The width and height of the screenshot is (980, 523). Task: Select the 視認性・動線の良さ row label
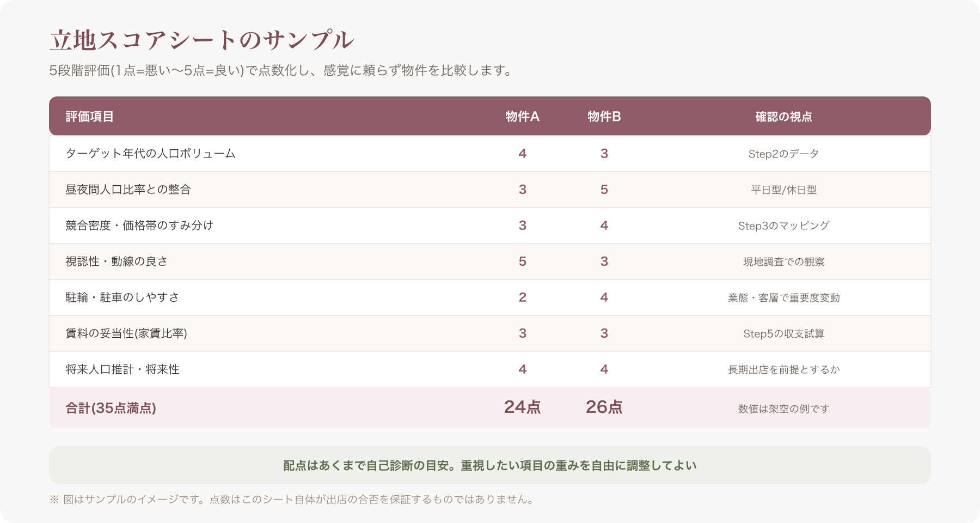pos(117,261)
